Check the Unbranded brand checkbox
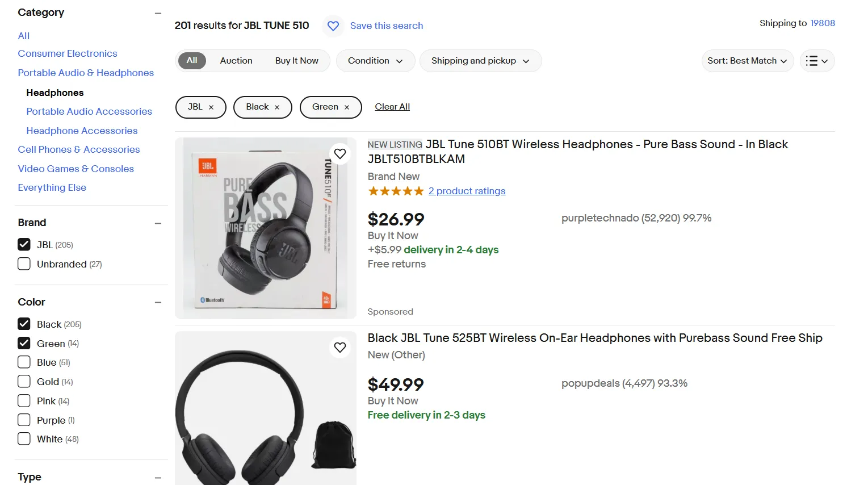The image size is (868, 485). (24, 264)
